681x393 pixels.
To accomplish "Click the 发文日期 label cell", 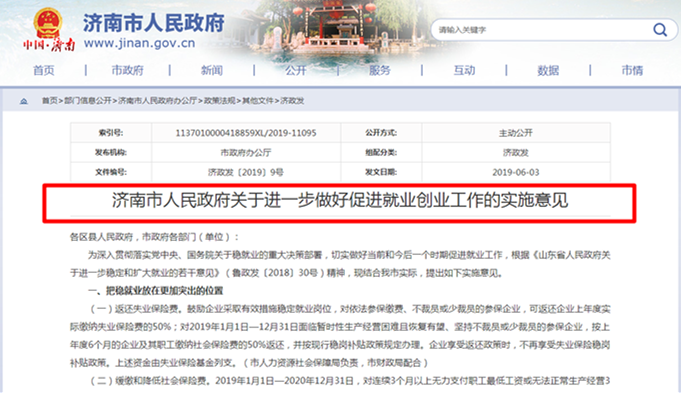I will [381, 172].
